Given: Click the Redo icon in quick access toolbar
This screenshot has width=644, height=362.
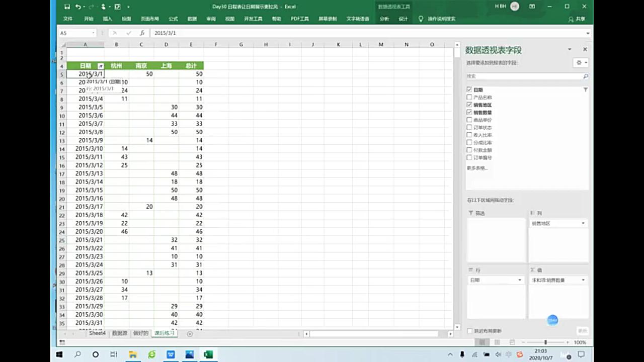Looking at the screenshot, I should (x=91, y=7).
